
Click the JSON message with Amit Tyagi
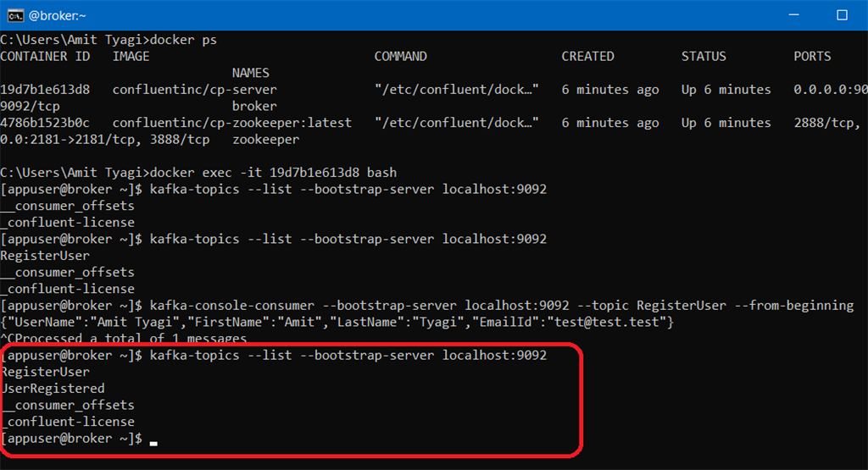tap(337, 322)
